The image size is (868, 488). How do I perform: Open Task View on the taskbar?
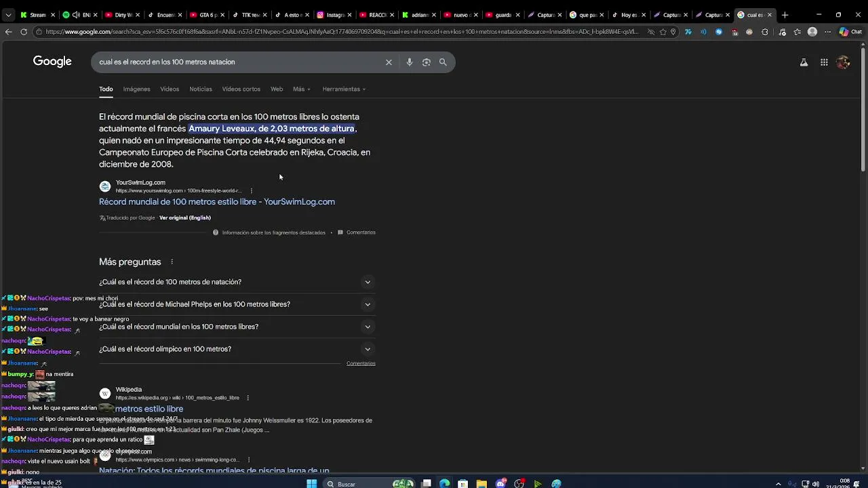tap(426, 483)
